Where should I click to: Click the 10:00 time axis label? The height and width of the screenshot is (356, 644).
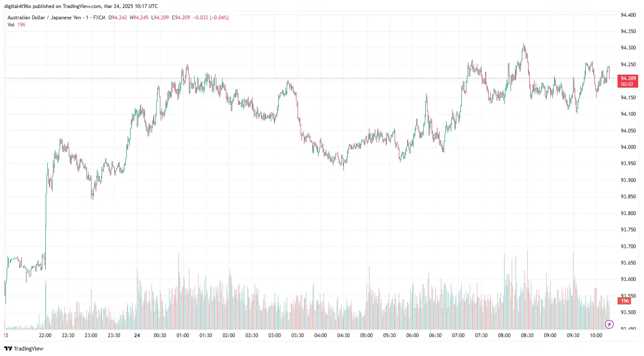[x=596, y=335]
